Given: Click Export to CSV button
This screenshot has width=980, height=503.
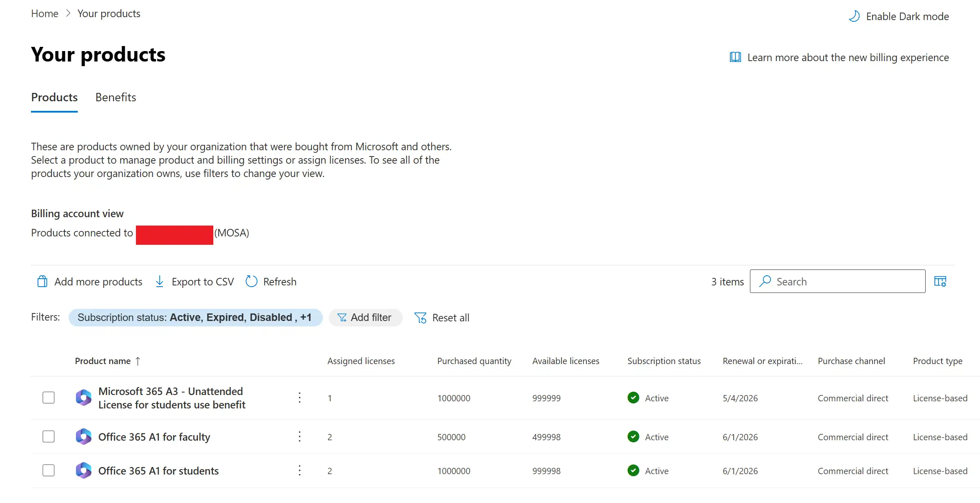Looking at the screenshot, I should 194,282.
